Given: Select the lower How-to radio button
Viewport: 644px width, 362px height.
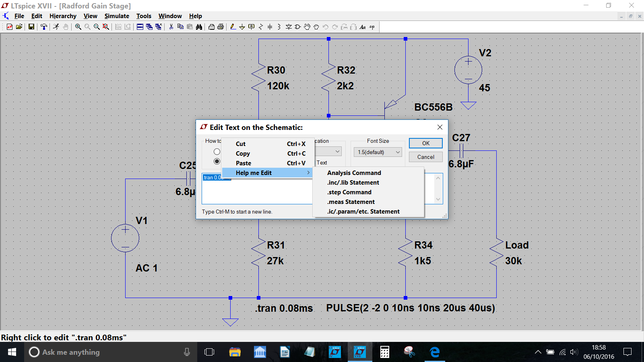Looking at the screenshot, I should click(x=217, y=161).
